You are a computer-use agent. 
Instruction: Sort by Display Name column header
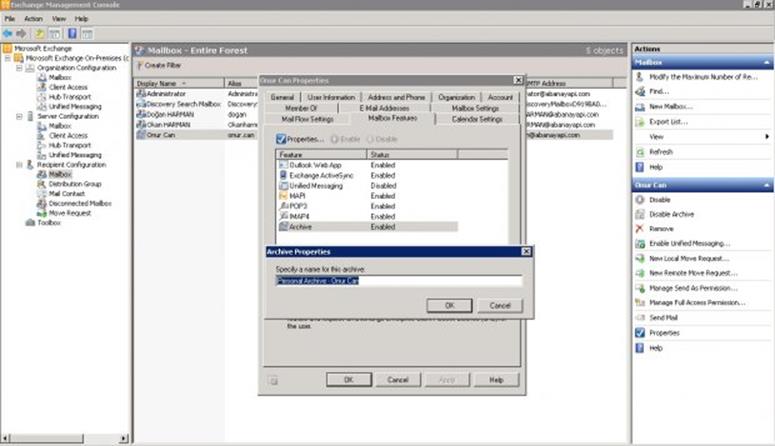pos(179,84)
